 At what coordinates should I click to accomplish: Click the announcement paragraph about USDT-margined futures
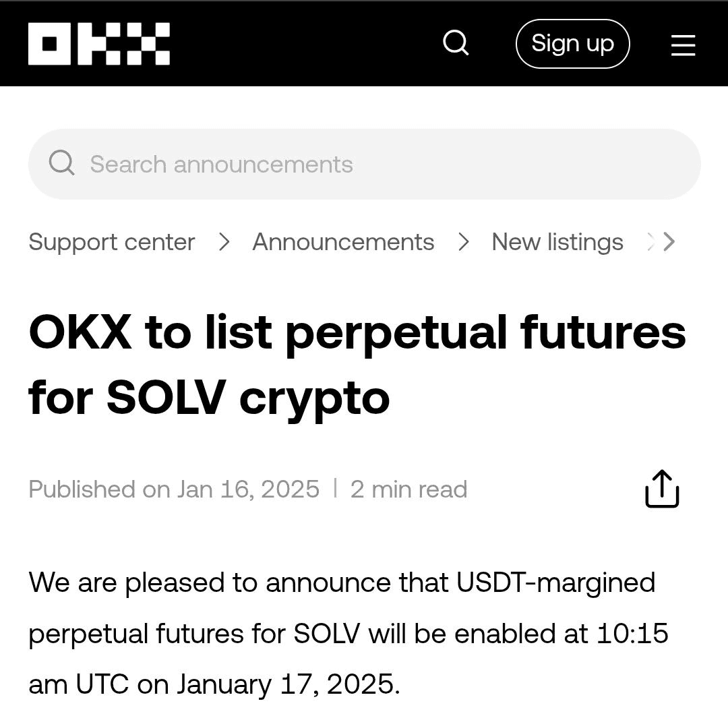pyautogui.click(x=348, y=634)
